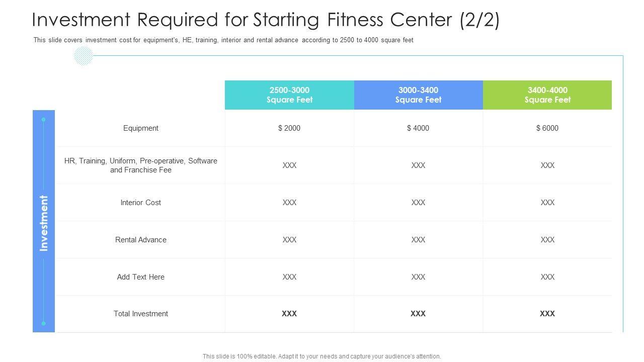
Task: Click the subtitle description below the title
Action: click(x=223, y=40)
